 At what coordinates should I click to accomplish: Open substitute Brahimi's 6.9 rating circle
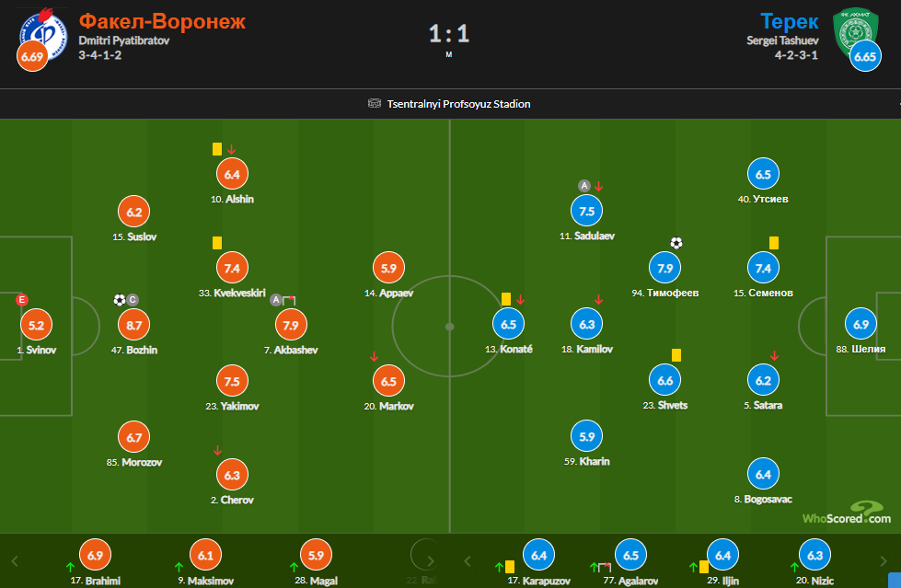(x=96, y=555)
